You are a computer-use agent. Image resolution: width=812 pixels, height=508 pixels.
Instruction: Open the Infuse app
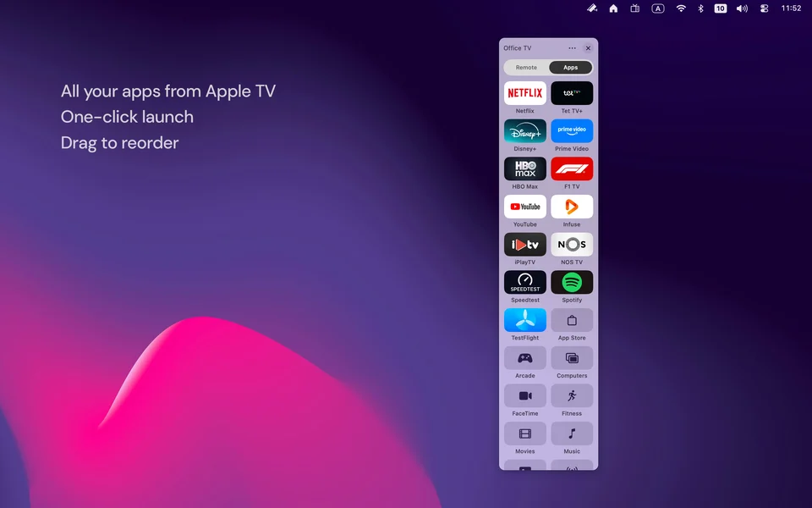572,207
